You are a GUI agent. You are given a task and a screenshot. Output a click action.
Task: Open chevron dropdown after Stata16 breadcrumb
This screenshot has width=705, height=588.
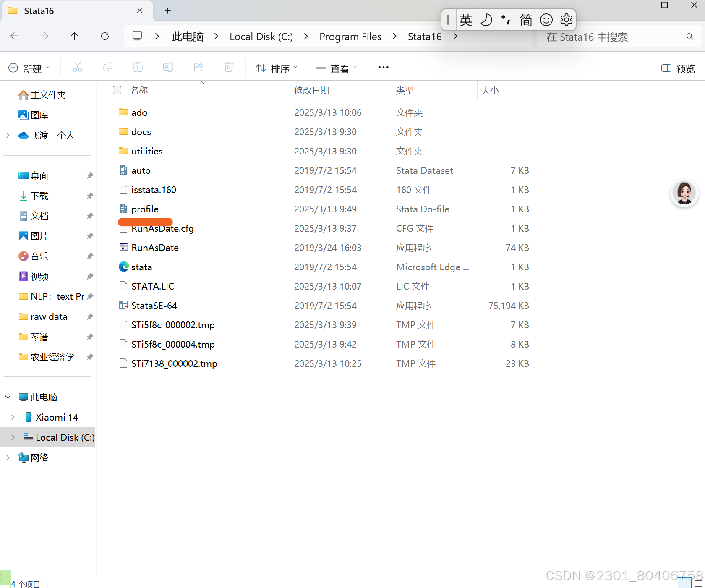pyautogui.click(x=455, y=37)
